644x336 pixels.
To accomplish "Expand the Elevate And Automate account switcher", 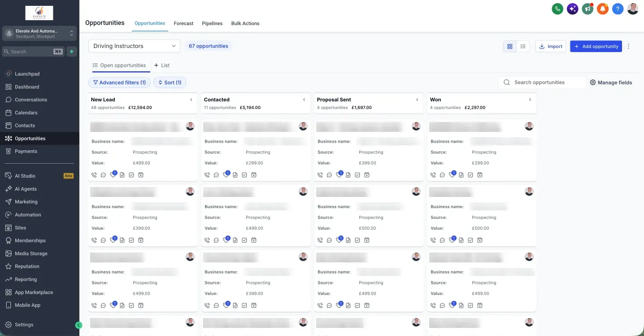I will [39, 34].
